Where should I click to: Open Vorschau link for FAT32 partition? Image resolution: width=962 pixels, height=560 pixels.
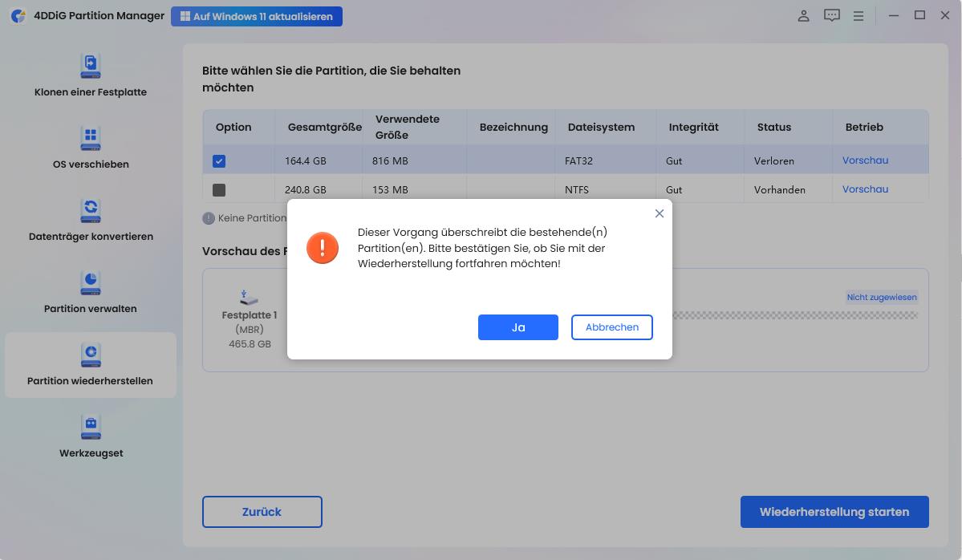click(865, 160)
